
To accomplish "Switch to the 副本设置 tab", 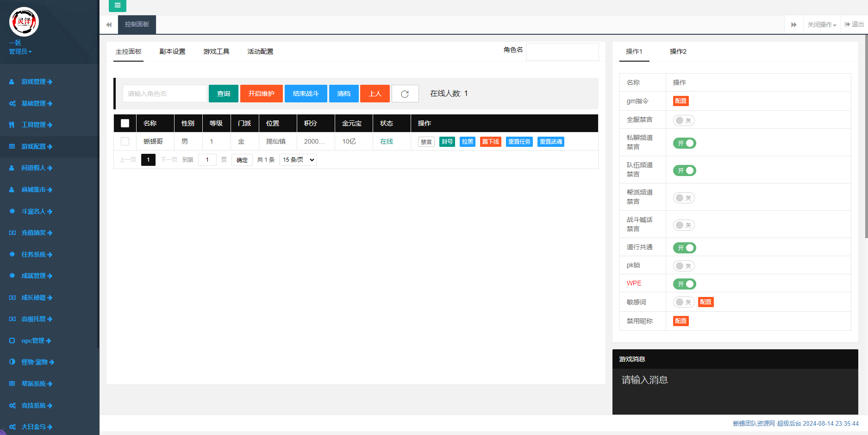I will 172,51.
